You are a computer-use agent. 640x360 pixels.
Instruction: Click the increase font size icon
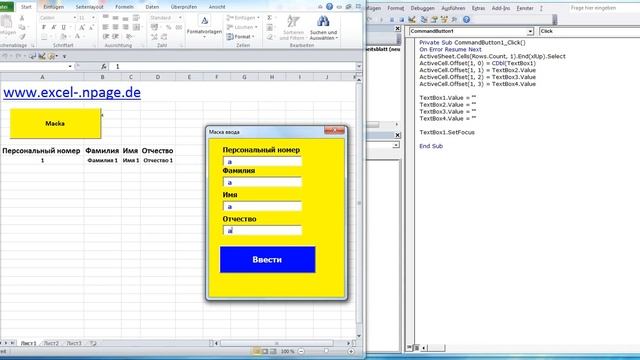coord(82,27)
